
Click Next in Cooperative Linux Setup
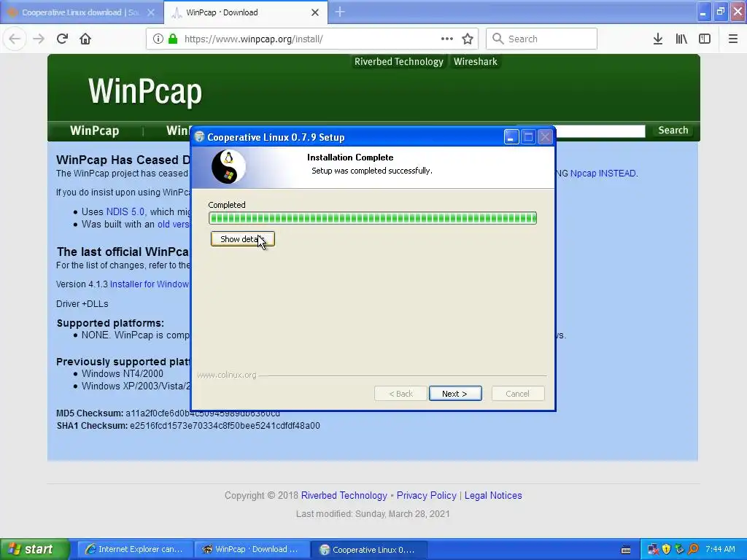(455, 393)
